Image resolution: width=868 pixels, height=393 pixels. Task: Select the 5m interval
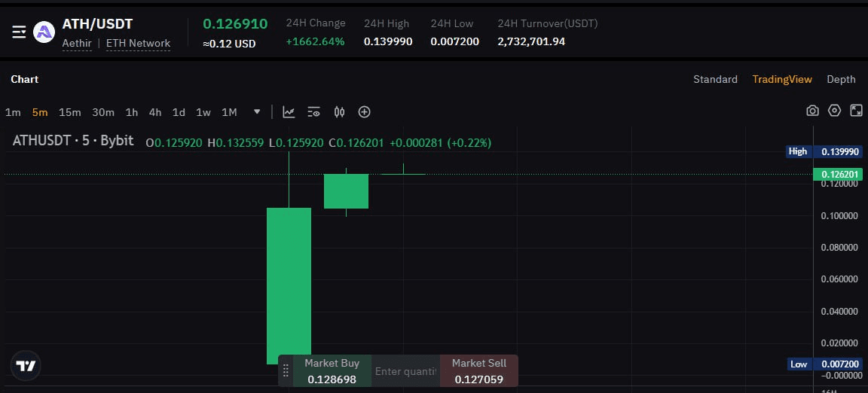tap(40, 112)
